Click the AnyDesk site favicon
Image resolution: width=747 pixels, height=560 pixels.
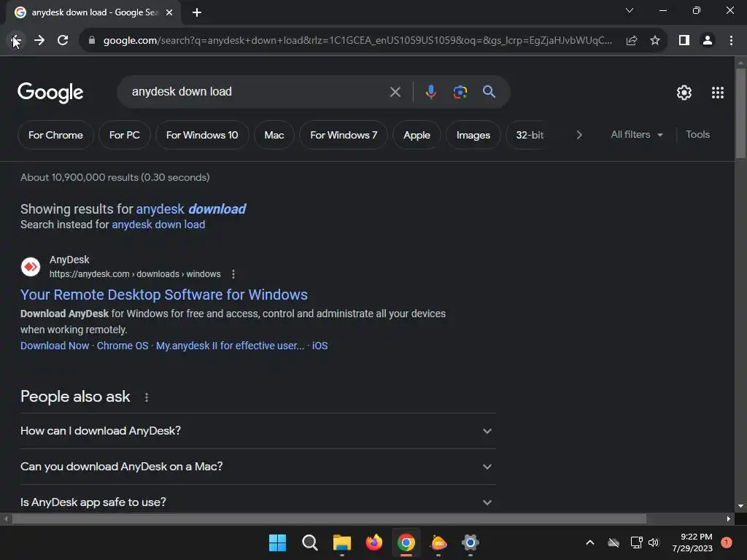pos(31,267)
